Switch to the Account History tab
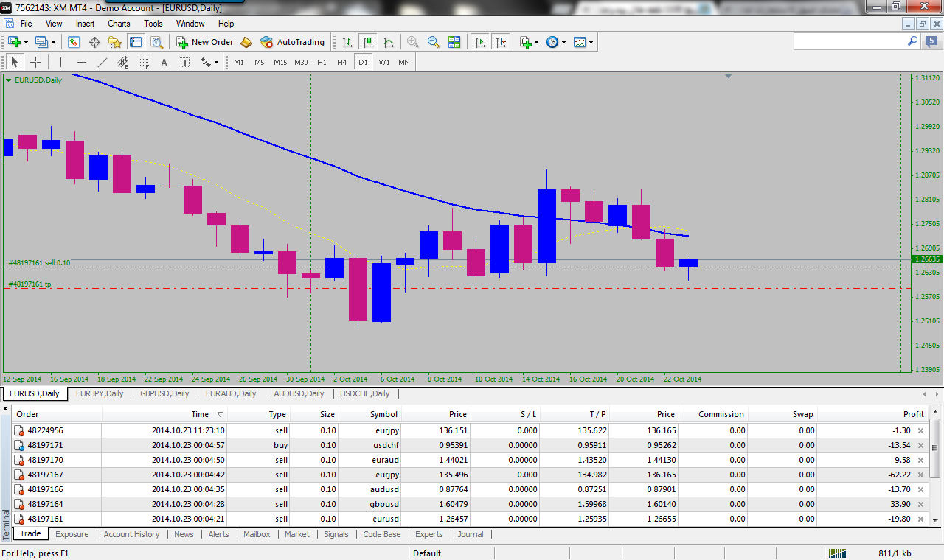The height and width of the screenshot is (560, 944). point(131,534)
